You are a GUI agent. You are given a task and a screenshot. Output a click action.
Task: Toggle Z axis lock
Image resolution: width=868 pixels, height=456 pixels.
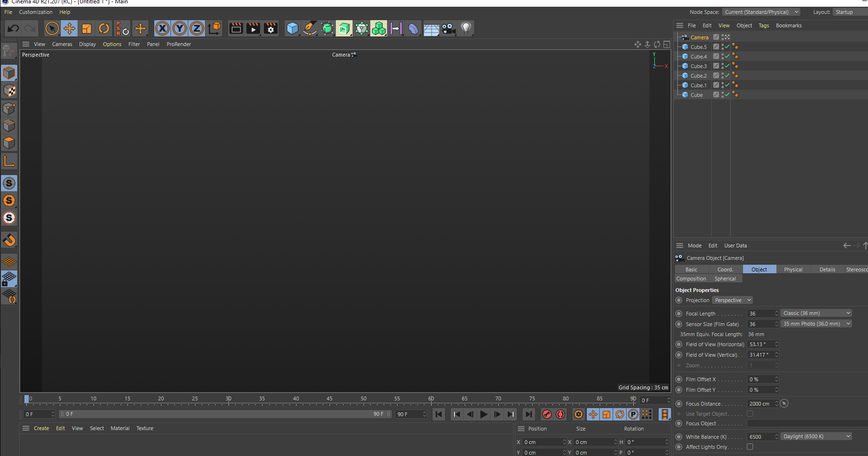[x=197, y=28]
